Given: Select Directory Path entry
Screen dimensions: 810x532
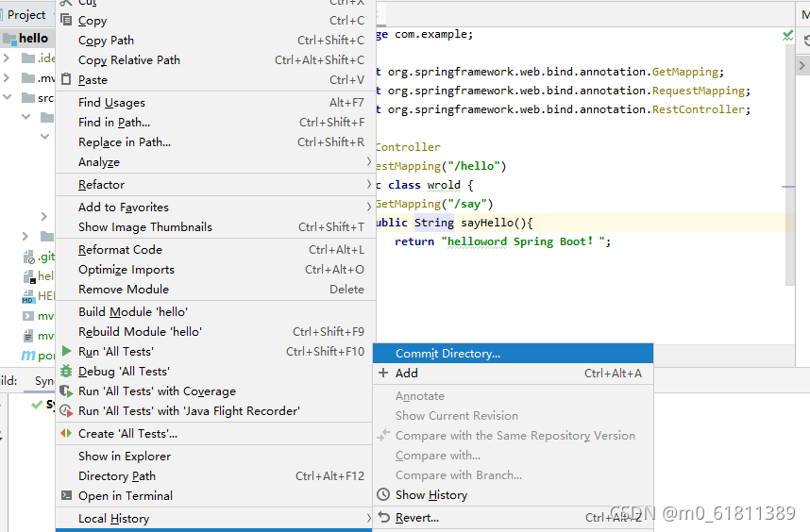Looking at the screenshot, I should click(215, 475).
